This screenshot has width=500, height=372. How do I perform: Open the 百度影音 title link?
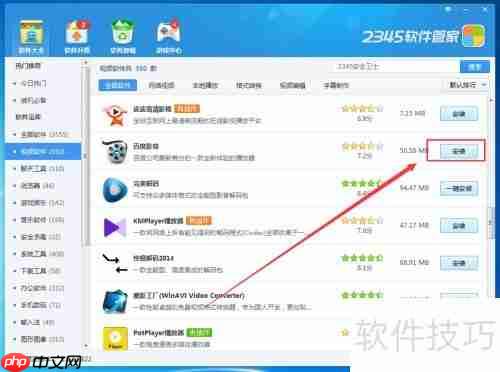coord(146,146)
